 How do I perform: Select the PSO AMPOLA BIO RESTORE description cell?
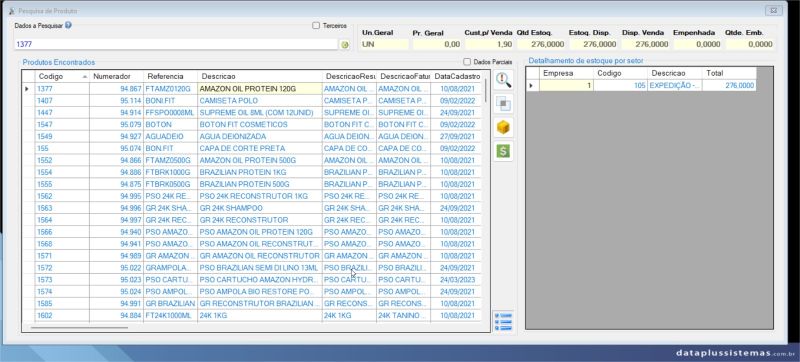(x=260, y=292)
